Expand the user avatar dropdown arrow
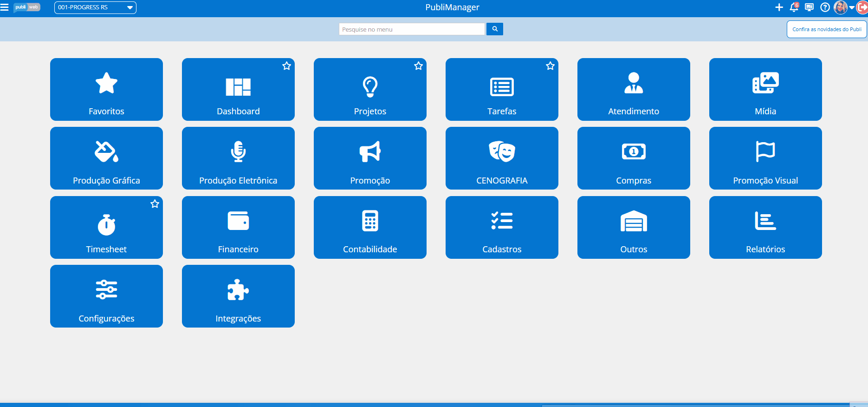Screen dimensions: 868x407 pos(852,8)
